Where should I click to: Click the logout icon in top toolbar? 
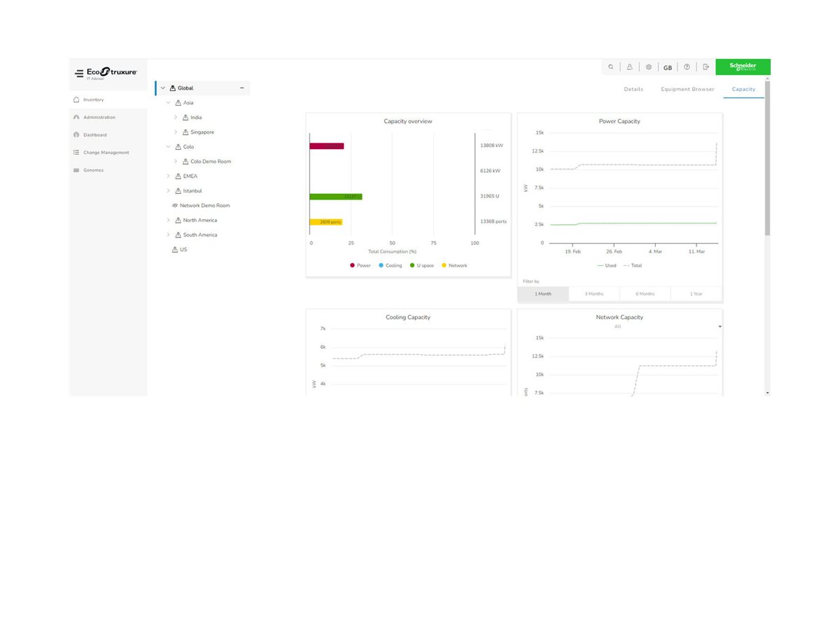(706, 67)
